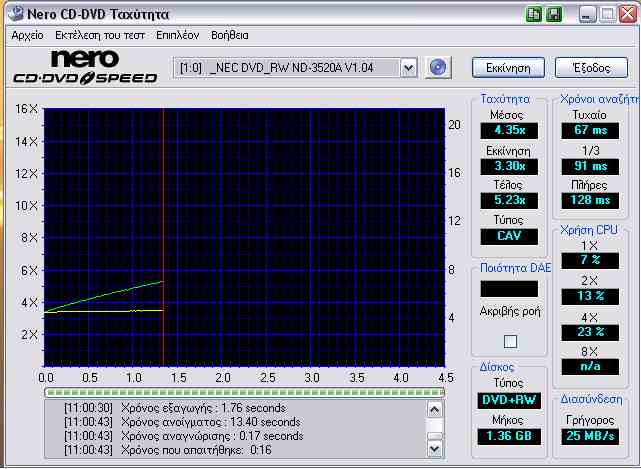Viewport: 641px width, 469px height.
Task: Open the Βοήθεια menu
Action: [230, 36]
